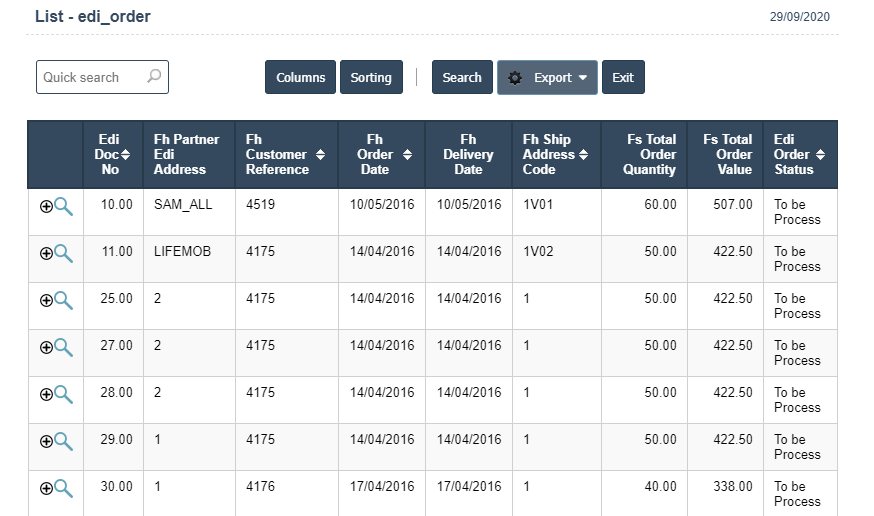Screen dimensions: 874x516
Task: Click the search magnifier in Quick search box
Action: point(154,77)
